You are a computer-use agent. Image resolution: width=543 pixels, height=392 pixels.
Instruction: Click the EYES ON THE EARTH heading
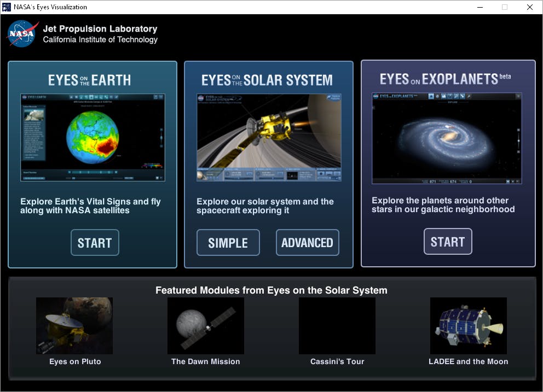[x=89, y=80]
